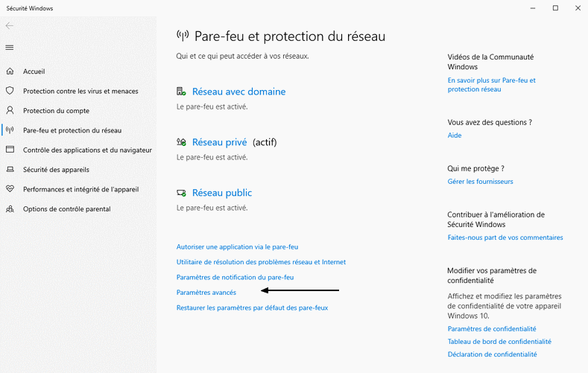
Task: Click Autoriser une application via le pare-feu
Action: click(238, 246)
